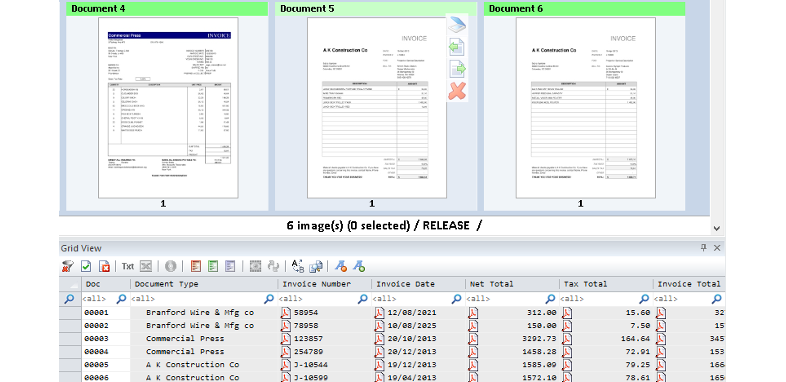Sort by the Doc column header
The image size is (786, 382).
pyautogui.click(x=106, y=284)
